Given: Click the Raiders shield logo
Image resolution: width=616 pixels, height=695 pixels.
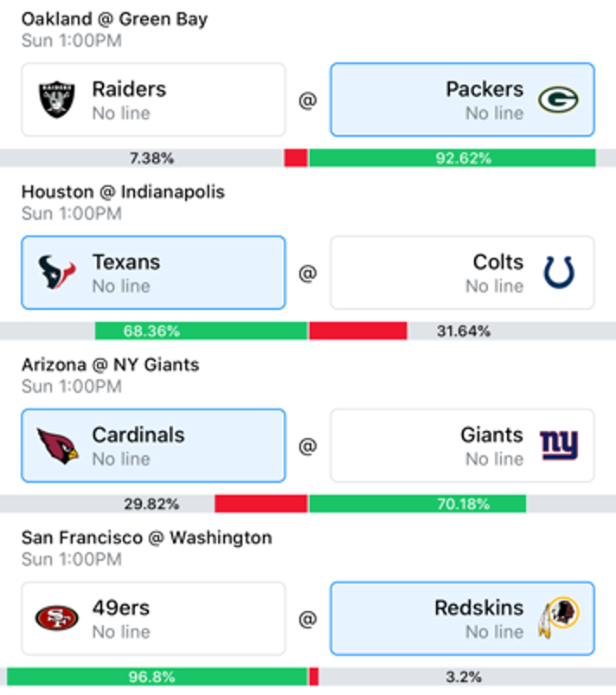Looking at the screenshot, I should pyautogui.click(x=57, y=100).
